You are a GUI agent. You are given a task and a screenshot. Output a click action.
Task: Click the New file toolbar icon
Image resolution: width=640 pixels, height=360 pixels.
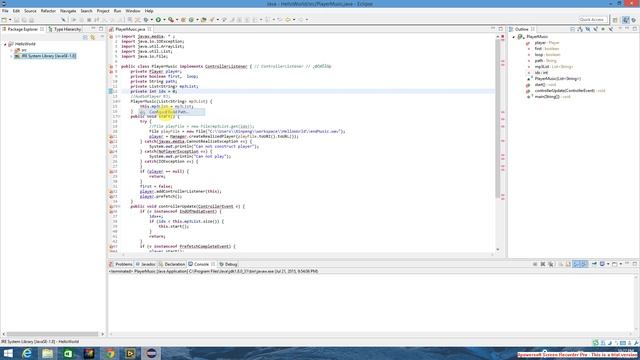point(4,20)
